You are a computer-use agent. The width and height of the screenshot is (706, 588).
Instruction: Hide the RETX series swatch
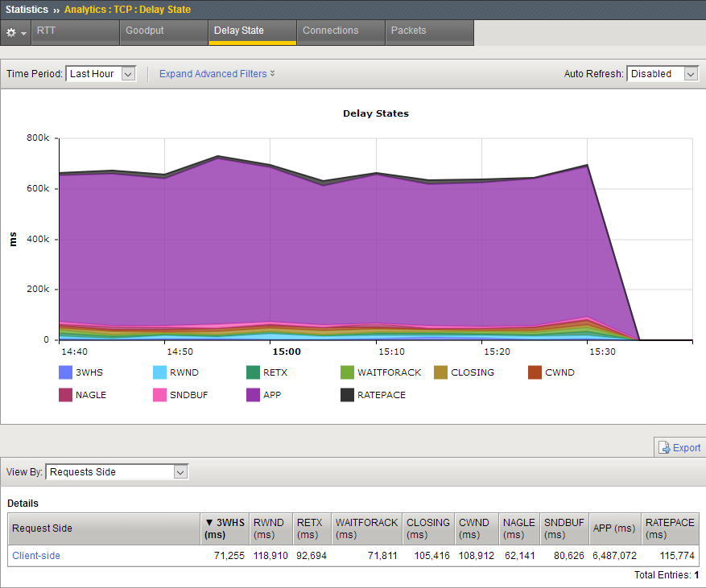[253, 372]
